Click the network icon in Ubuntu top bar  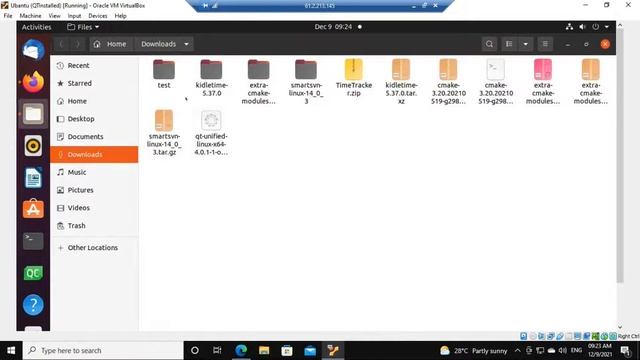coord(569,27)
